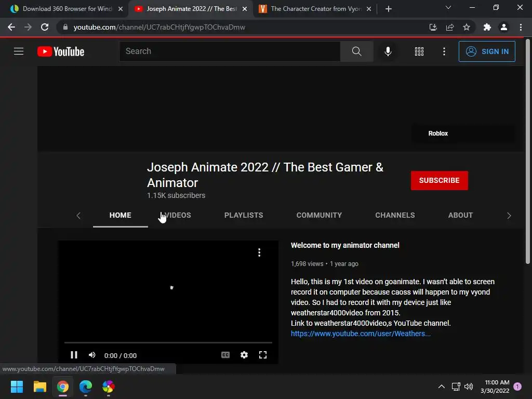The image size is (532, 399).
Task: Open Windows Start menu
Action: pos(17,387)
